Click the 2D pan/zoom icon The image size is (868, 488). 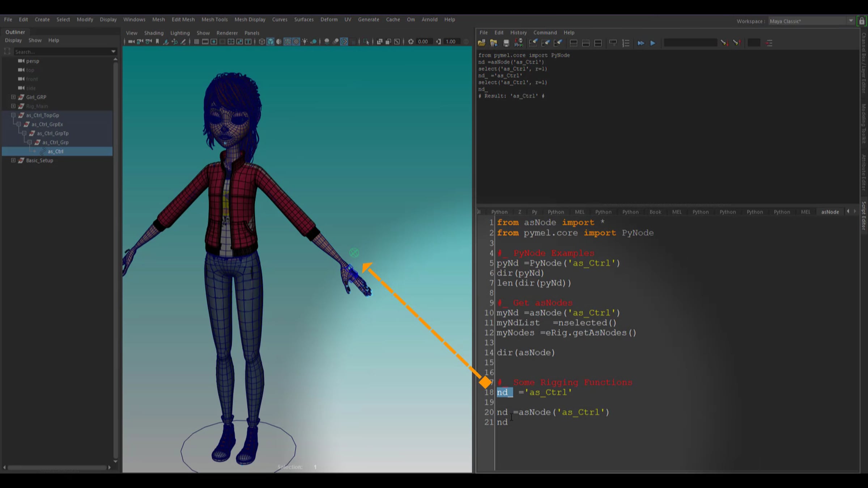tap(175, 42)
